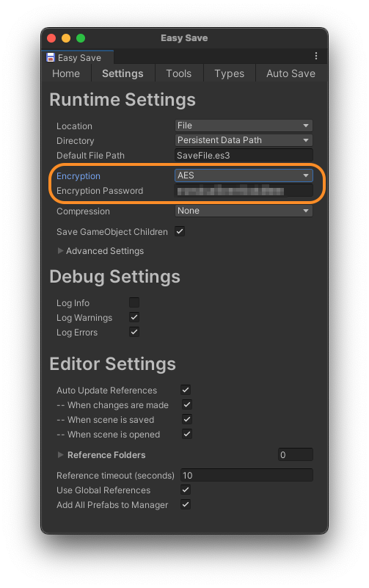Click the Location label
The image size is (369, 588).
click(74, 126)
